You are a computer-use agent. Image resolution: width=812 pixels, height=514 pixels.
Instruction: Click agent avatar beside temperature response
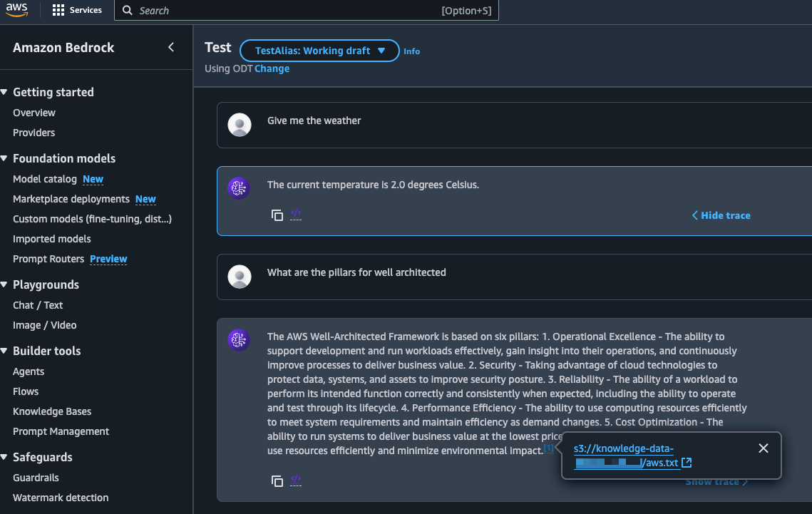click(239, 188)
